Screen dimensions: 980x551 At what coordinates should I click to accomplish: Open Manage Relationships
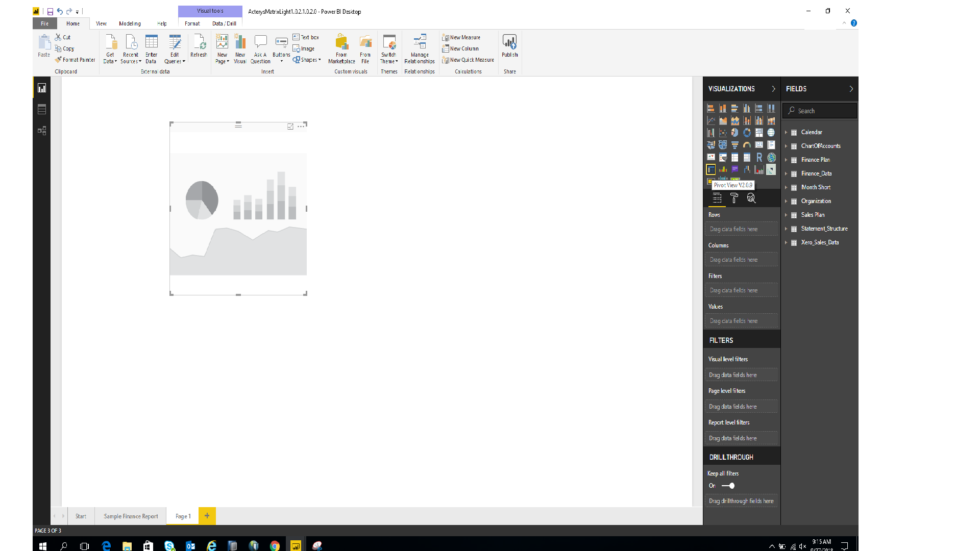[x=420, y=49]
